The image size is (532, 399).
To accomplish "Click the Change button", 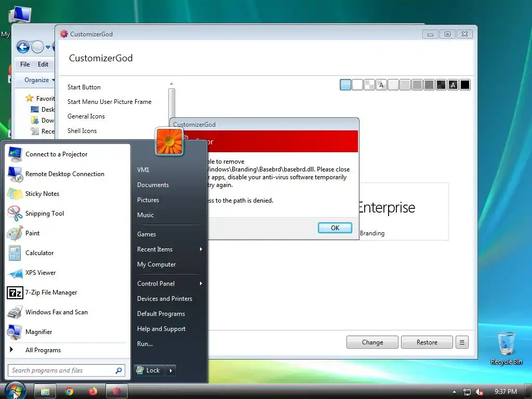I will 372,342.
